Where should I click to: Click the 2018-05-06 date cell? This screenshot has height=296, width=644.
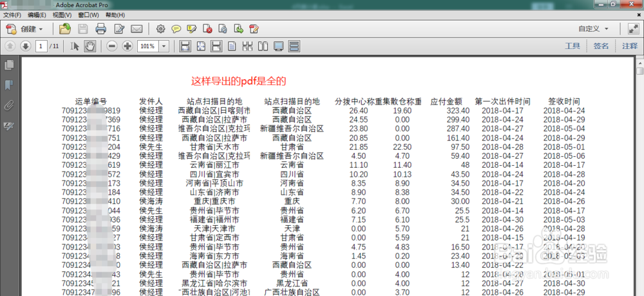pos(564,156)
